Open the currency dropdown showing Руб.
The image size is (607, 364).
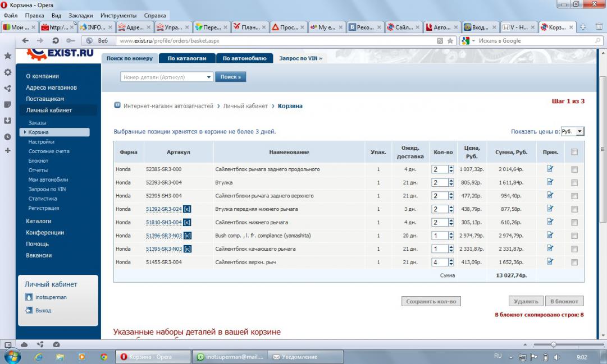(x=572, y=131)
